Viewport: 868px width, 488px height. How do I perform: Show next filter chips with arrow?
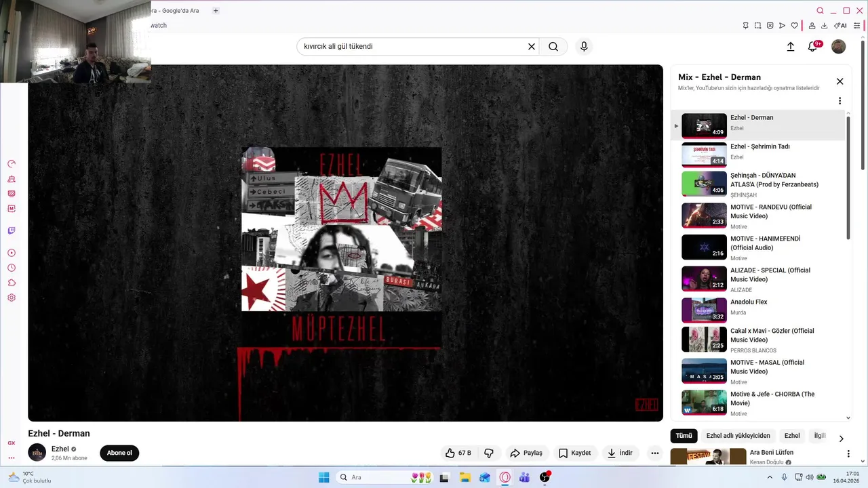(842, 439)
